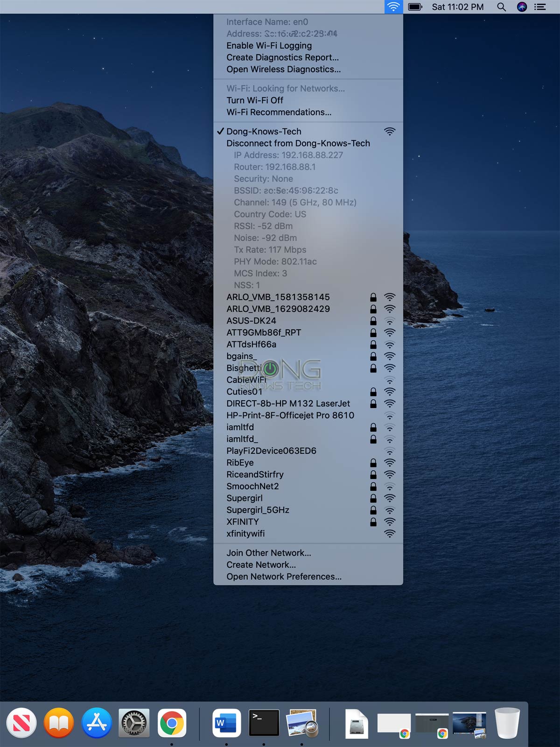560x747 pixels.
Task: Join DIRECT-8b-HP M132 LaserJet network
Action: point(308,403)
